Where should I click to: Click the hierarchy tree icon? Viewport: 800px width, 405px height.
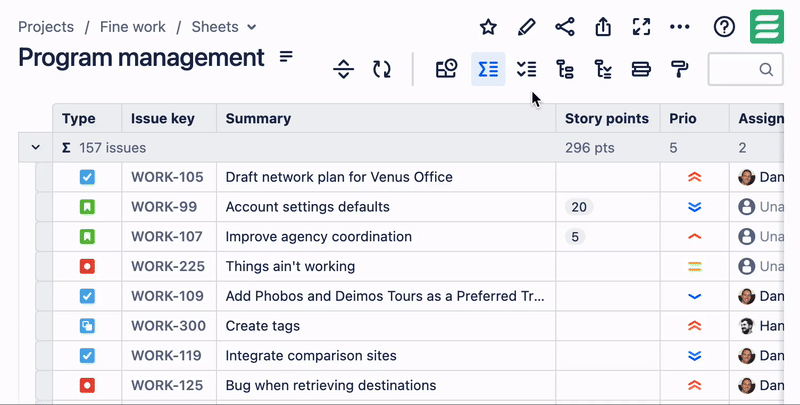(x=565, y=69)
